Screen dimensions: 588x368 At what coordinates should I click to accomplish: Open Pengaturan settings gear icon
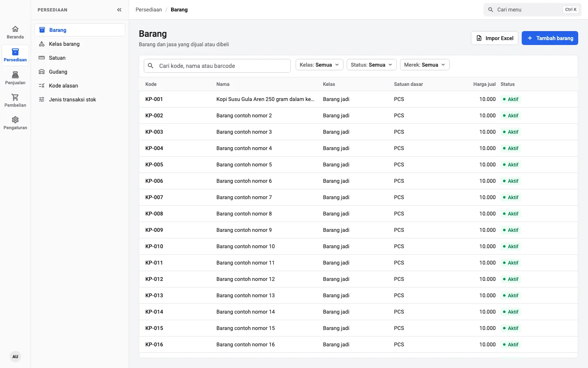(x=15, y=120)
